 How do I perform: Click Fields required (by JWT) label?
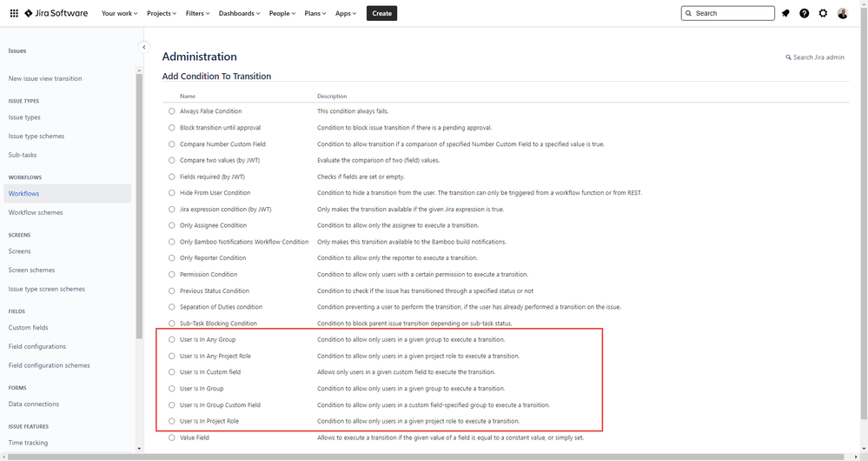pos(212,177)
